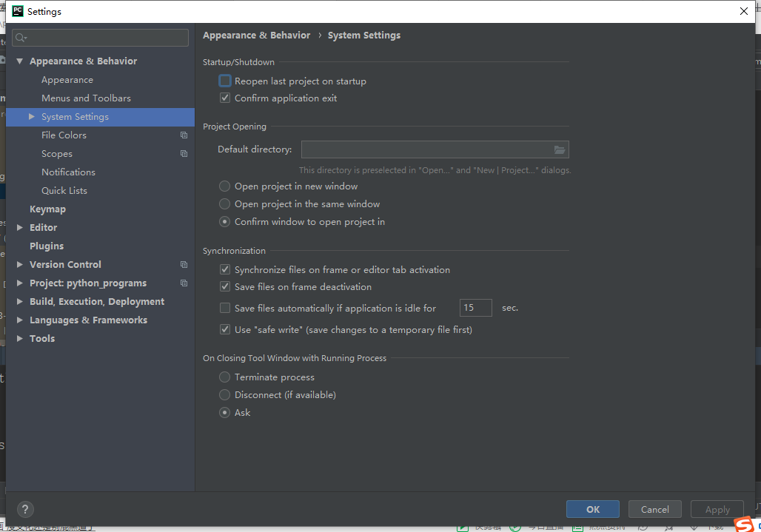Expand the Editor tree arrow
Screen dimensions: 761x532
[x=19, y=227]
